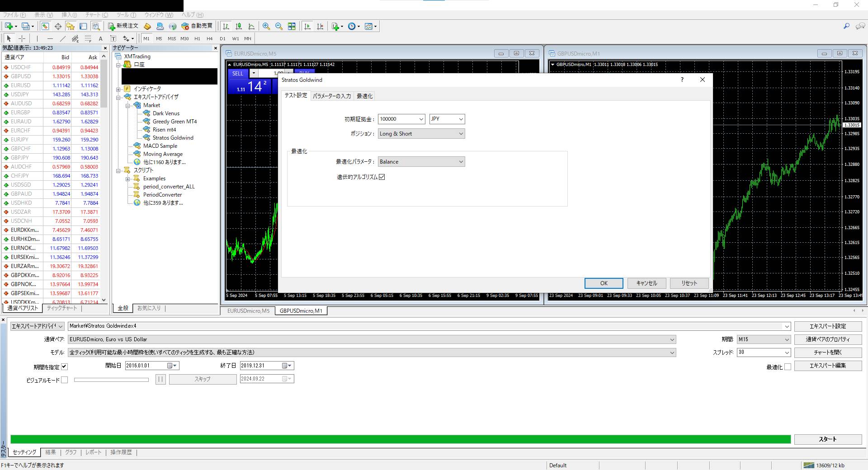Tile chart windows with the grid icon
868x470 pixels.
tap(292, 26)
